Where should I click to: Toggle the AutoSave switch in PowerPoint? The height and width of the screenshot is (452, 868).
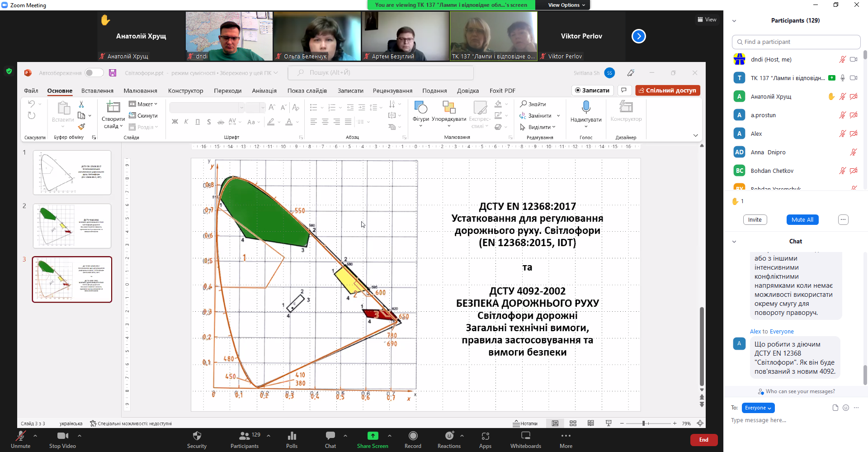[x=94, y=73]
